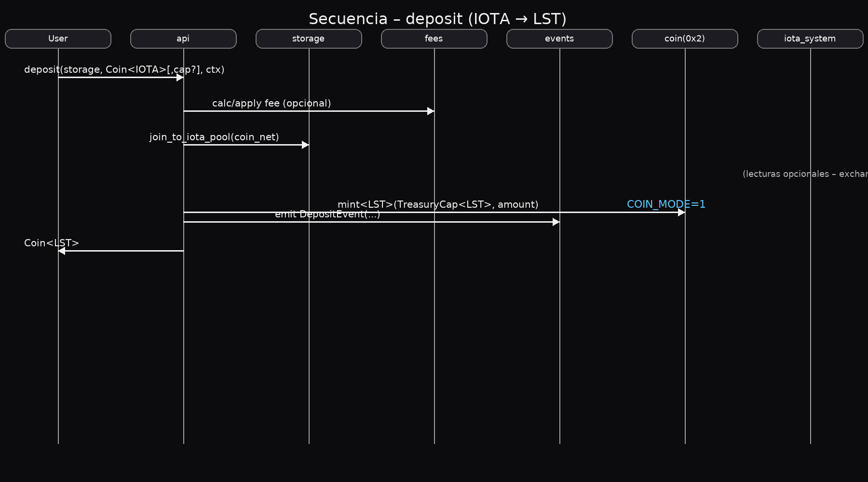Click the arrowhead pointing to fees lifeline

coord(431,111)
